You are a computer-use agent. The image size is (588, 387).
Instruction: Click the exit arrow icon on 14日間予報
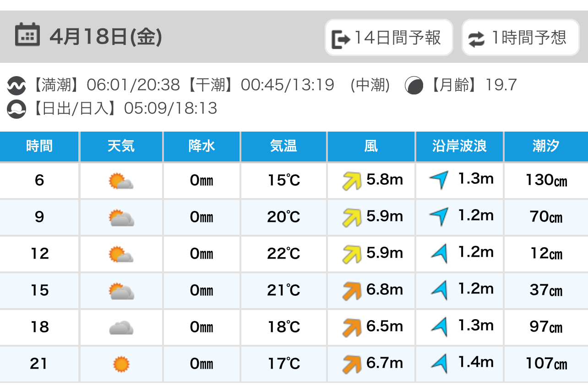click(340, 39)
